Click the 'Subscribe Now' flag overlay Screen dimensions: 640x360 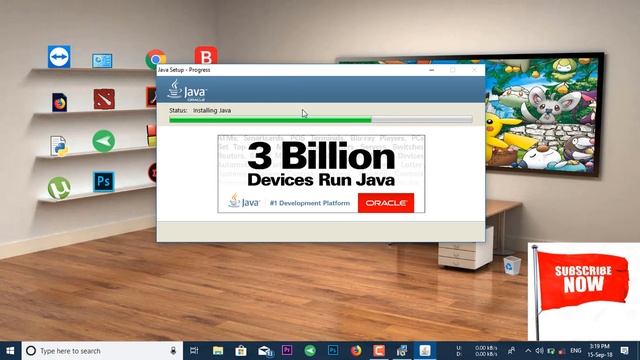tap(584, 291)
